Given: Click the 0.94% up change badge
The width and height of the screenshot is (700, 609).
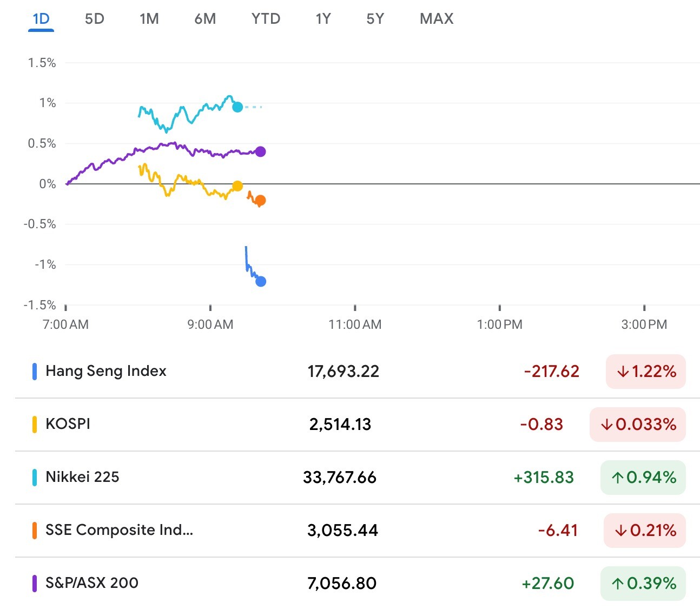Looking at the screenshot, I should pyautogui.click(x=643, y=478).
